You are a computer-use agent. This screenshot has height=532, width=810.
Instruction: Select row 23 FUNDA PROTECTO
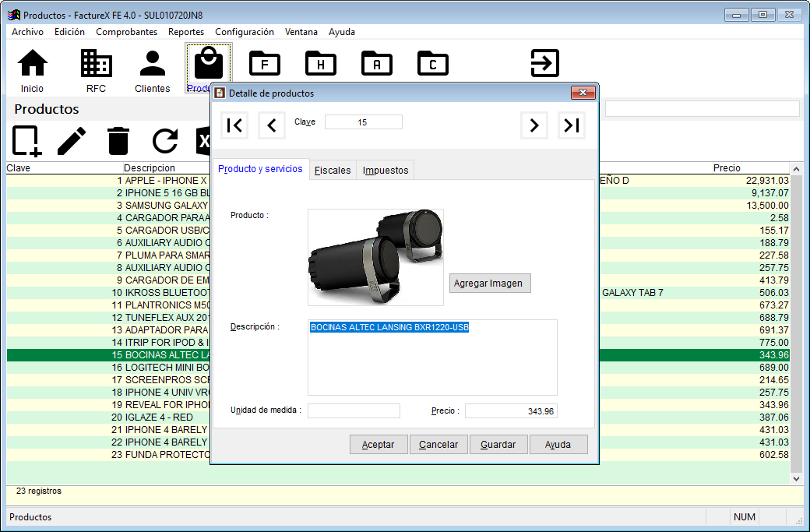point(398,455)
